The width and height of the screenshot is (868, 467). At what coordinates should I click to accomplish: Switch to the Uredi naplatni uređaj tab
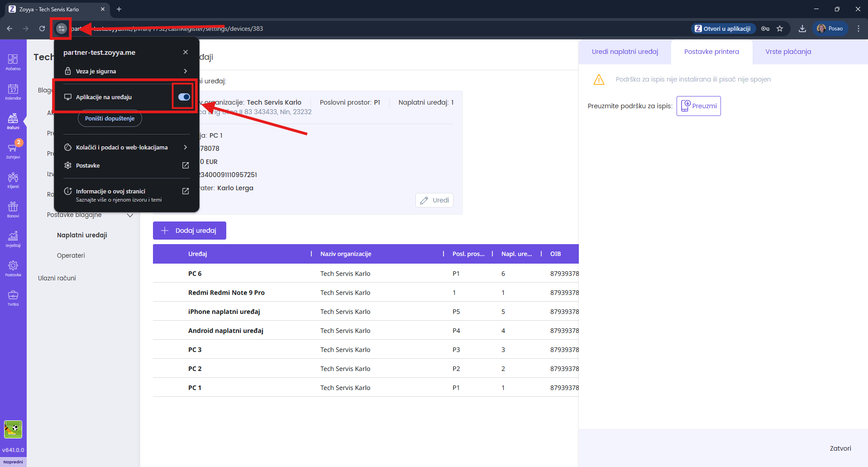coord(625,52)
